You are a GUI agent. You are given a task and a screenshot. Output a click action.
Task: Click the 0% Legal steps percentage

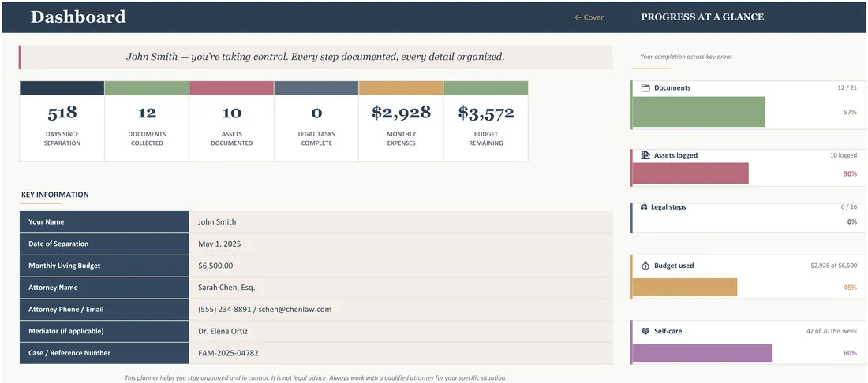click(852, 221)
